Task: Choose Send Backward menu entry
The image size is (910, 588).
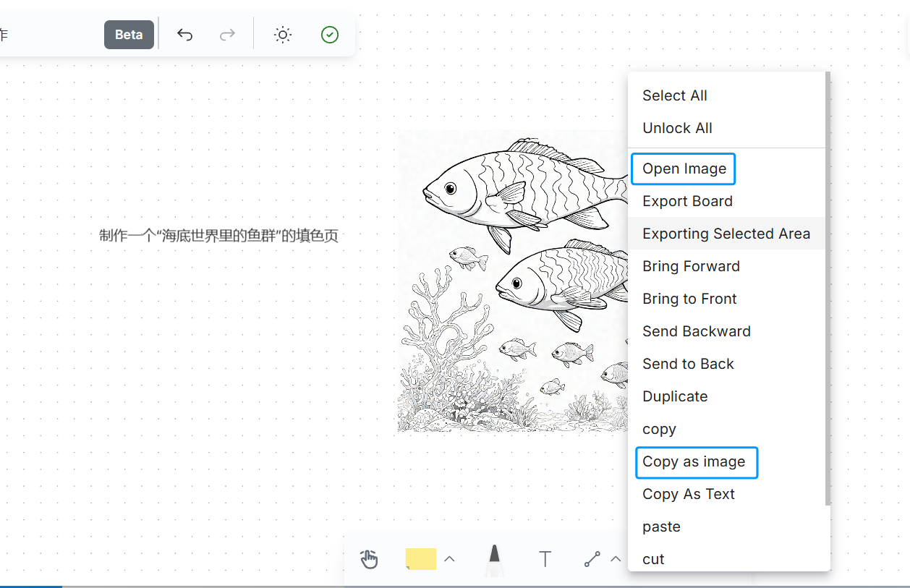Action: (x=726, y=331)
